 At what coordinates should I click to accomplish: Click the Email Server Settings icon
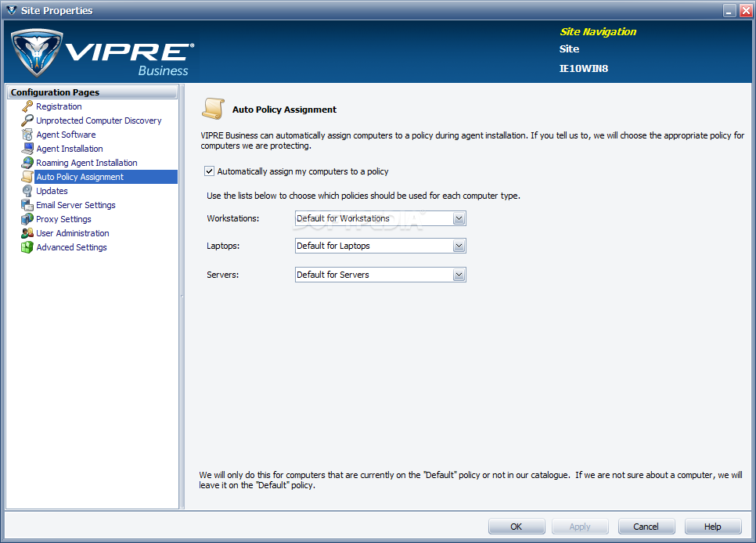click(27, 205)
